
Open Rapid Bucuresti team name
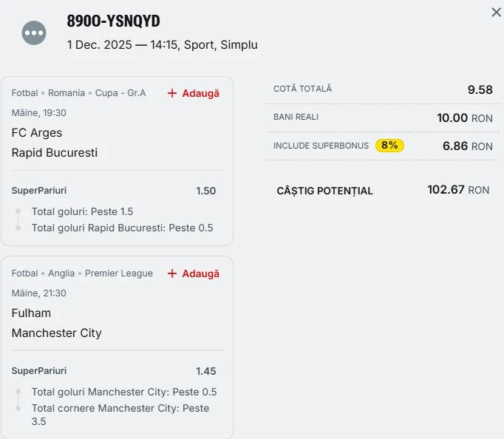55,153
